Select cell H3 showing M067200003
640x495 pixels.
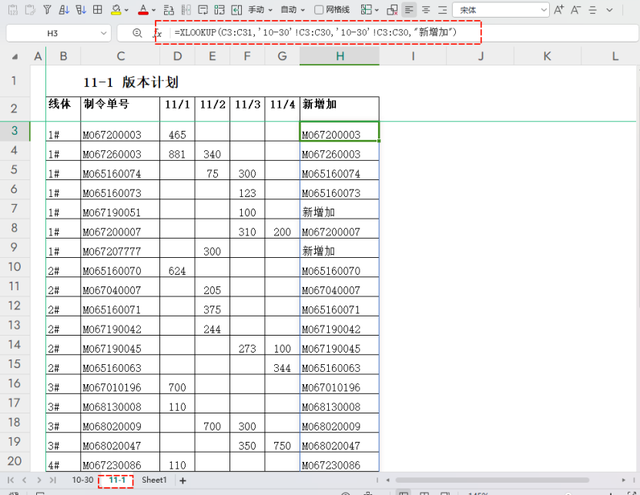click(339, 131)
